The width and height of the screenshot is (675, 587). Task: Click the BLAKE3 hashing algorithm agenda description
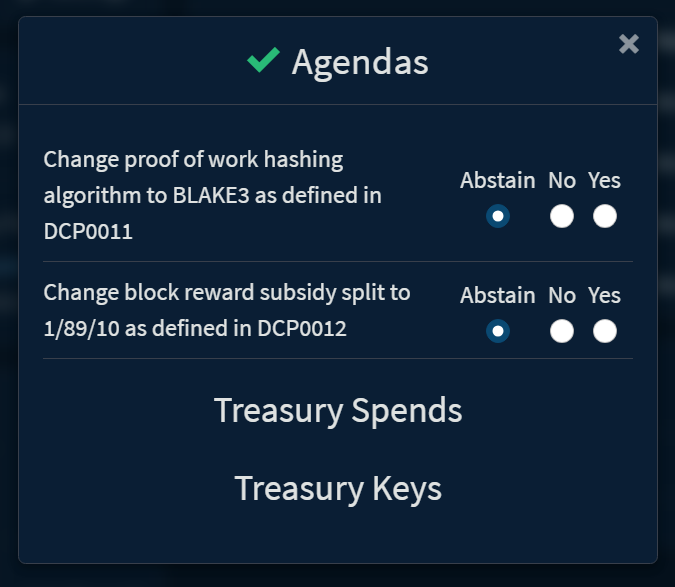212,195
